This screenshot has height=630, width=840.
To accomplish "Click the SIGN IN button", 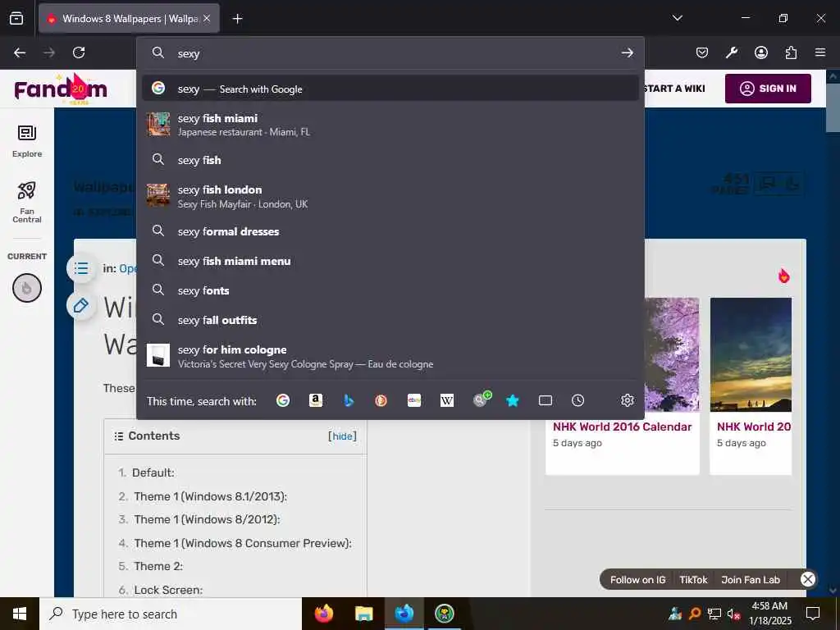I will coord(768,89).
